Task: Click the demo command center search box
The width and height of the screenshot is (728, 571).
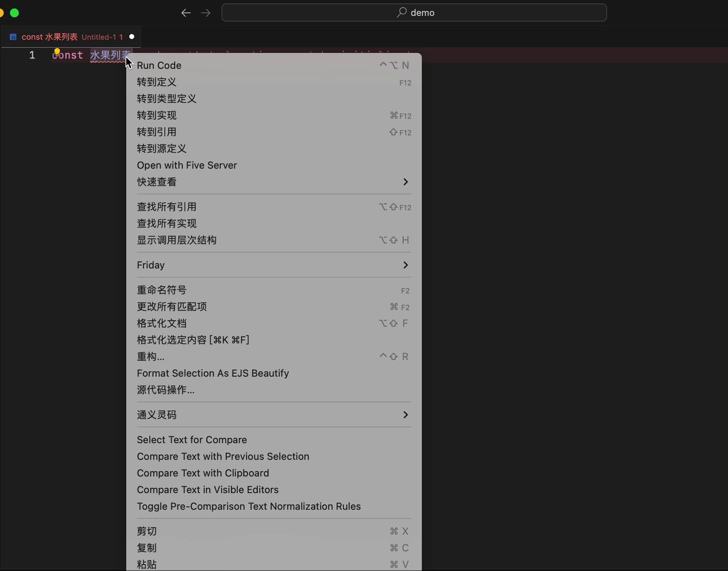Action: pyautogui.click(x=414, y=13)
